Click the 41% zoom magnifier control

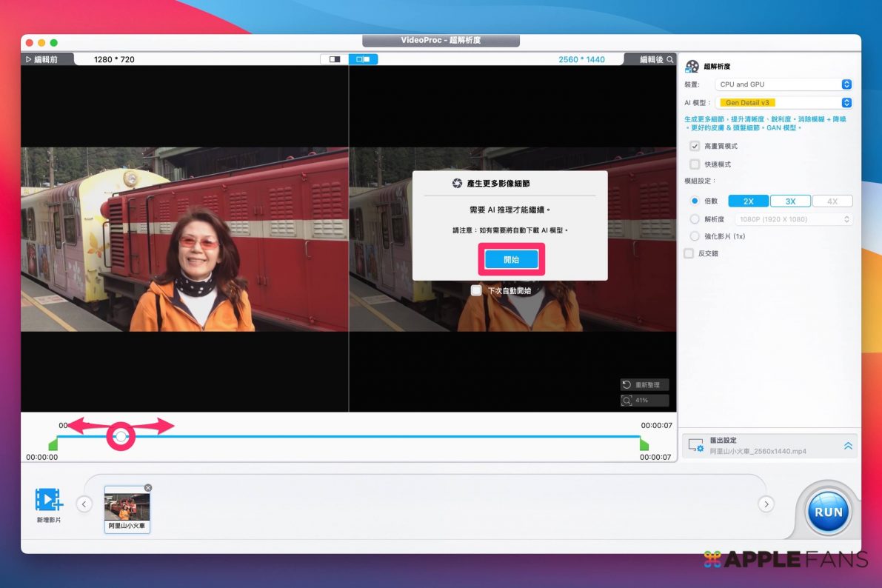[x=644, y=401]
